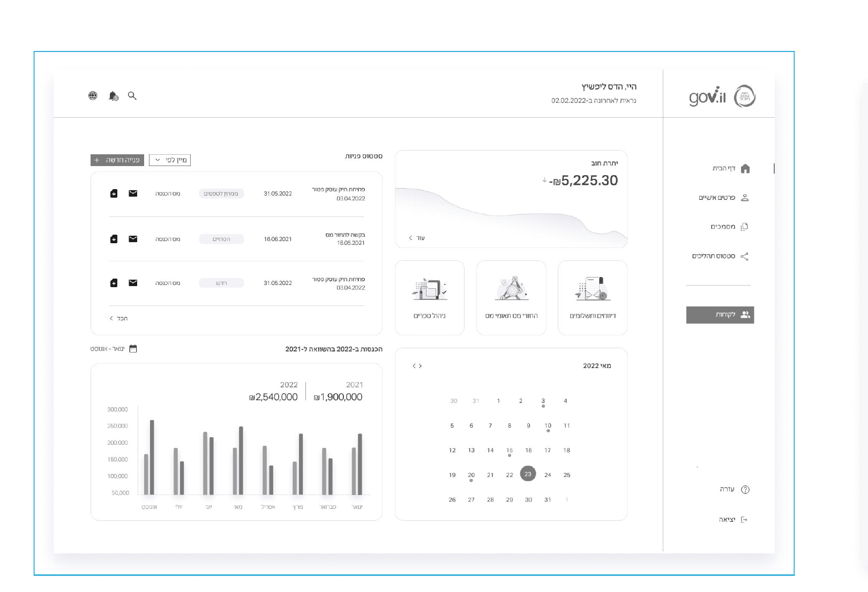Click the עזרה help icon in sidebar

(745, 490)
